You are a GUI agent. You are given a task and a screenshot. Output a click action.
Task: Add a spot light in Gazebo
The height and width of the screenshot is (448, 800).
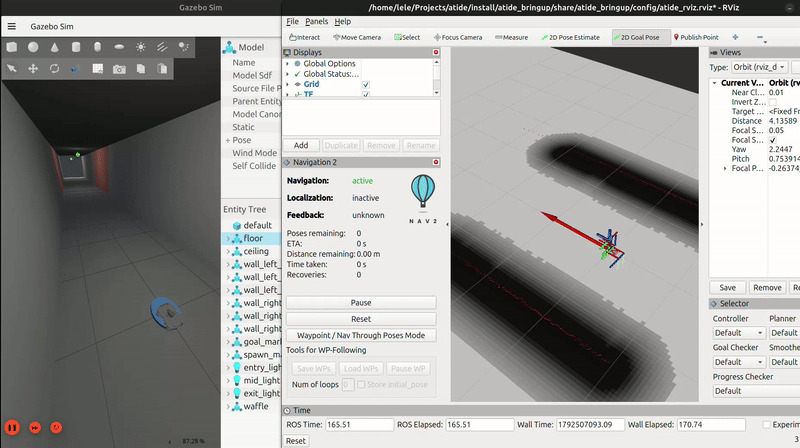point(184,47)
